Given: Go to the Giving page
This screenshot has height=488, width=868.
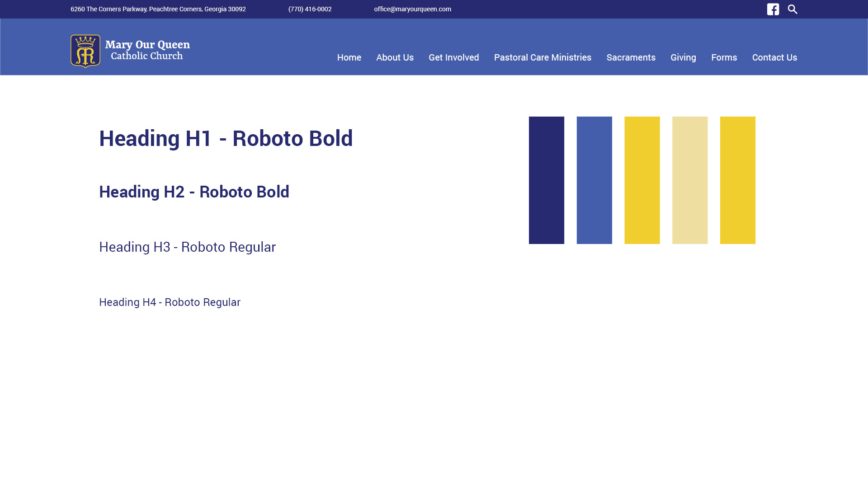Looking at the screenshot, I should 683,57.
